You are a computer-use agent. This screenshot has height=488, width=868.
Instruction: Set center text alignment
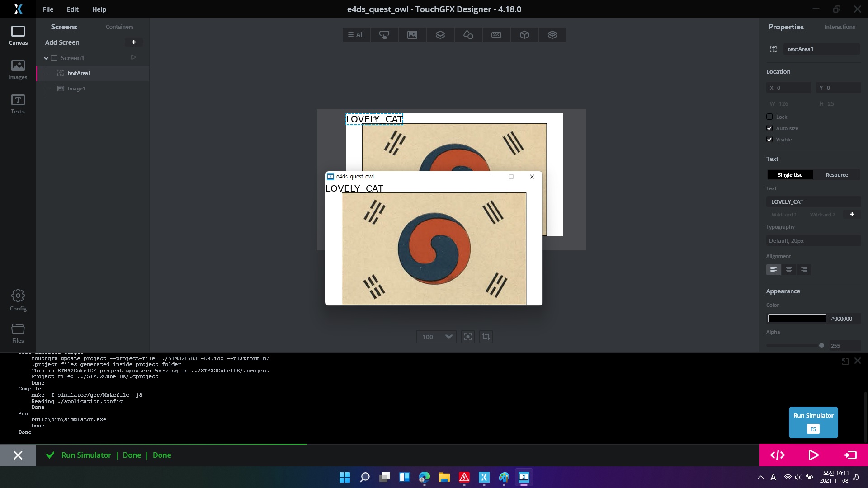(789, 269)
